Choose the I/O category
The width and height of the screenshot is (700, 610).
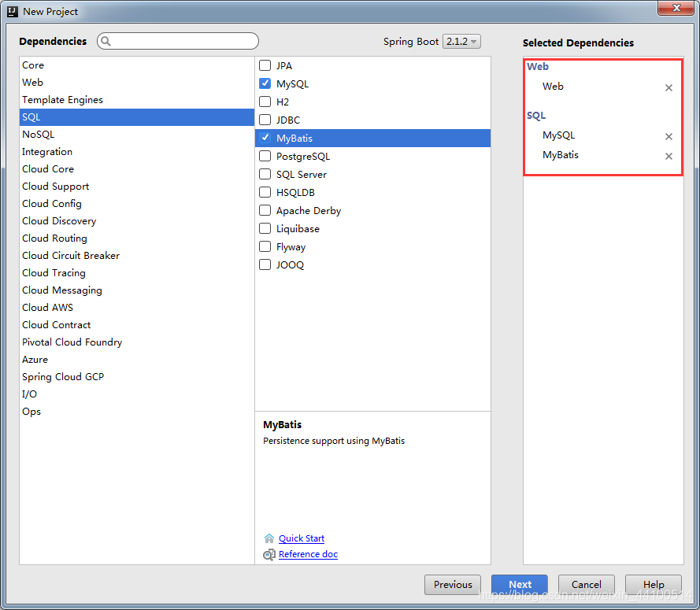pos(136,394)
